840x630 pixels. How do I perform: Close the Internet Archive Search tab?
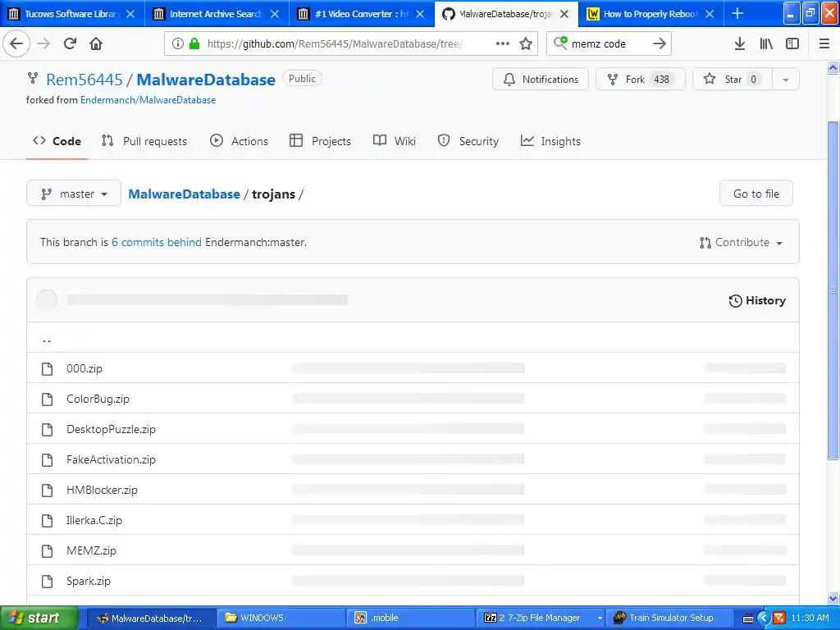[x=275, y=14]
